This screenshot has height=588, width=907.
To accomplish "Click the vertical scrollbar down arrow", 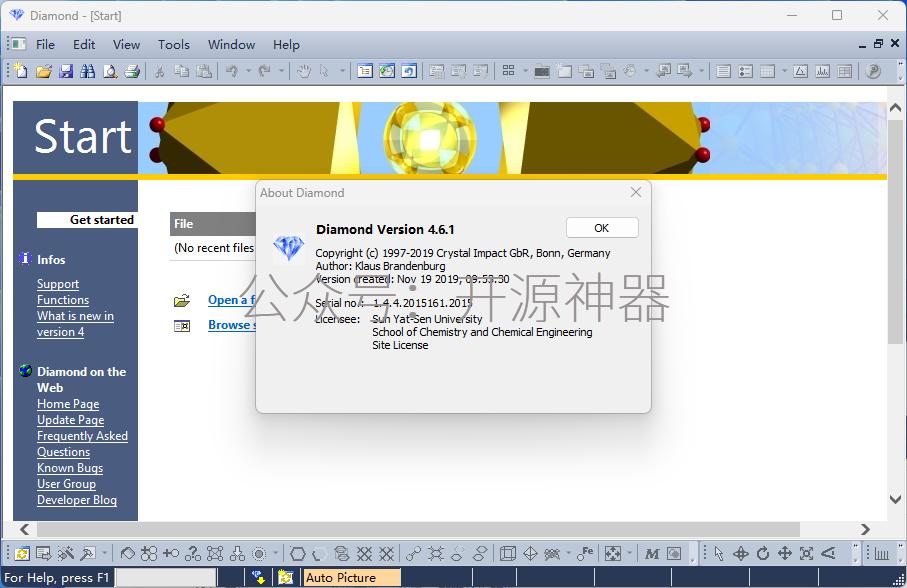I will pyautogui.click(x=895, y=500).
